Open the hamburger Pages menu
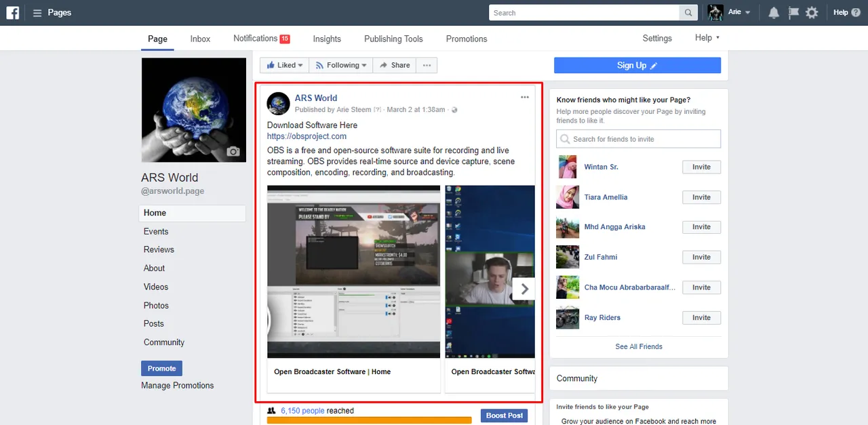Viewport: 868px width, 425px height. 37,13
